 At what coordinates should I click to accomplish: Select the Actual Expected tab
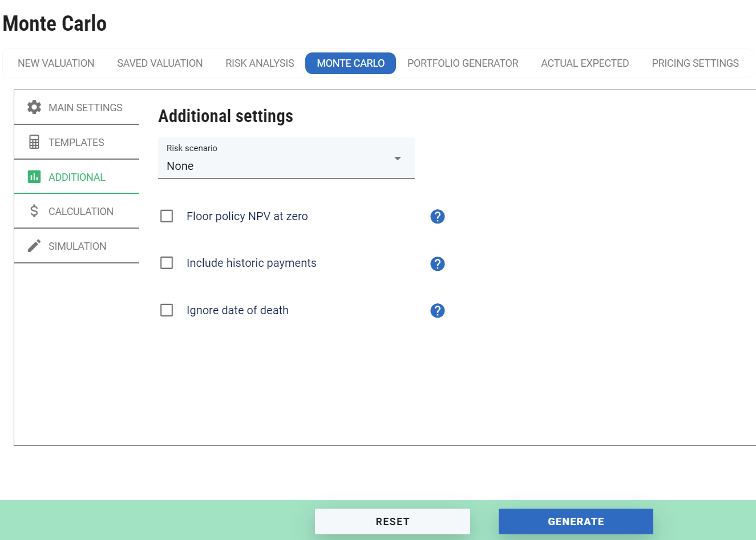[585, 63]
